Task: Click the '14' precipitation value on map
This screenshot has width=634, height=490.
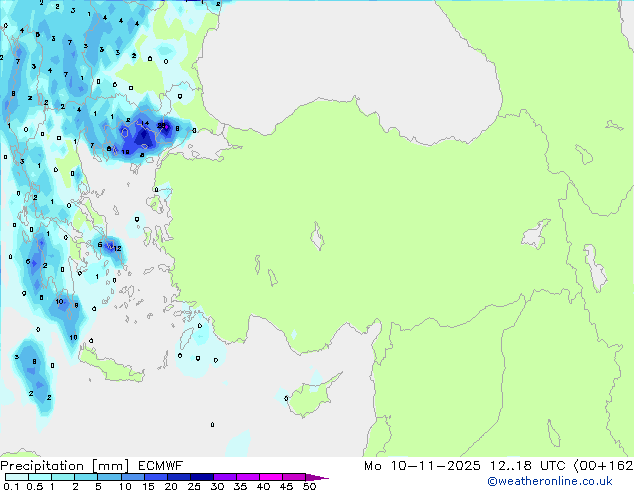Action: click(x=145, y=123)
